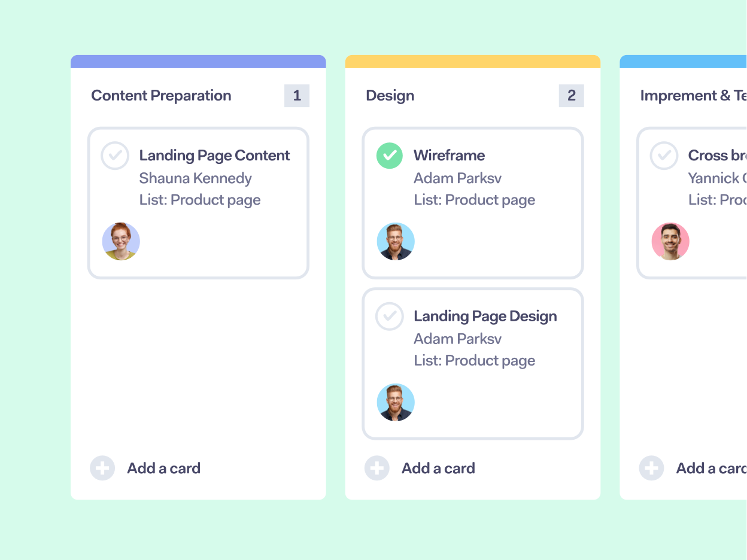Click the purple Content Preparation color bar
Screen dimensions: 747x560
198,62
